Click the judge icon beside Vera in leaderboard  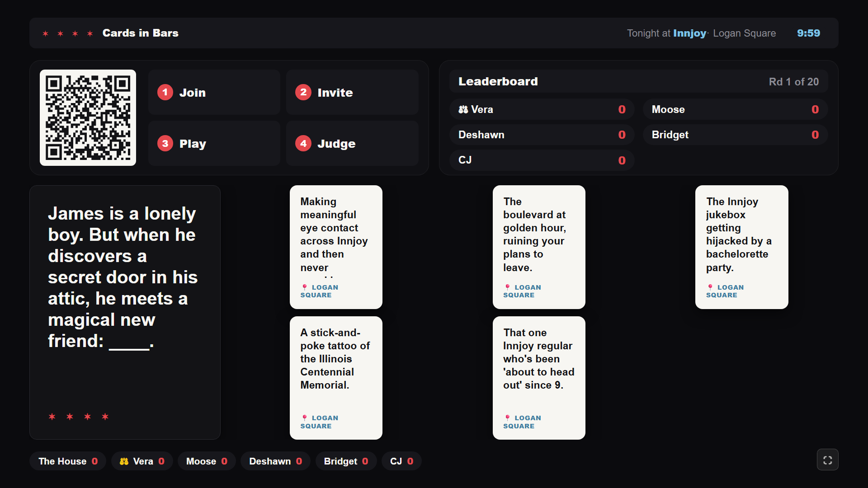(463, 109)
